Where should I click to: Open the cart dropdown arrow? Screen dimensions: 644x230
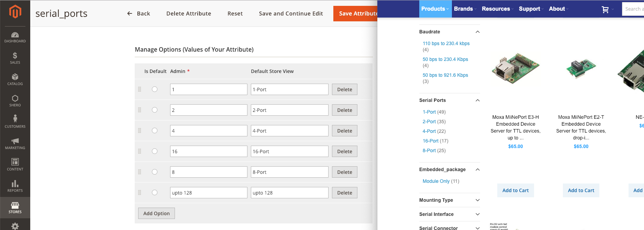(x=613, y=10)
